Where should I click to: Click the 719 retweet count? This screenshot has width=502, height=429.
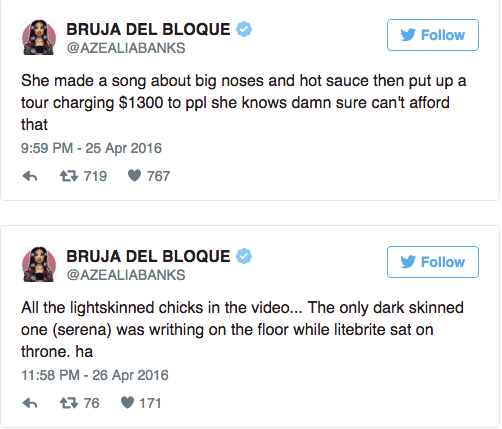pos(95,176)
